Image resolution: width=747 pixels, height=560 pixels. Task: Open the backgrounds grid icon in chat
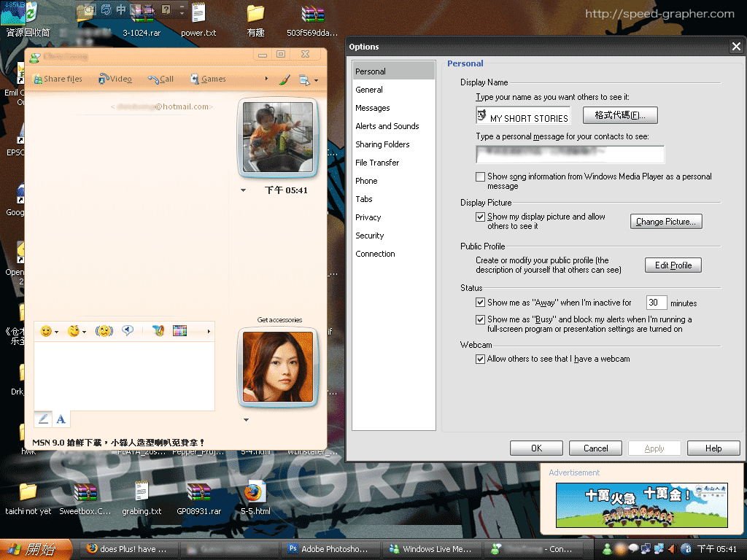click(179, 331)
